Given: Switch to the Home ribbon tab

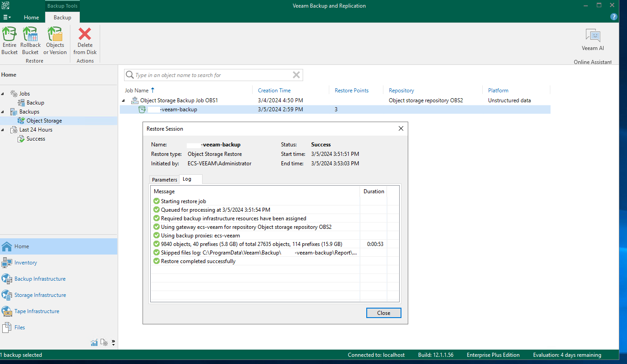Looking at the screenshot, I should [31, 18].
